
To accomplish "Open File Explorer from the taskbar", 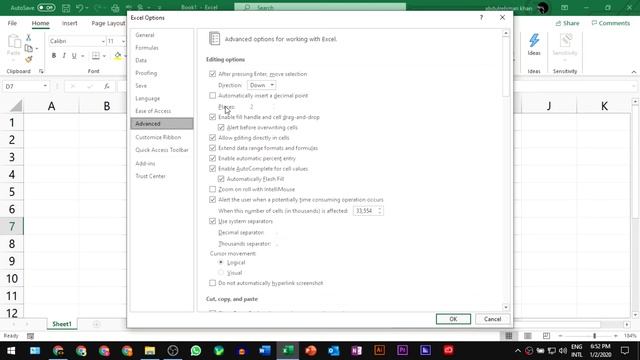I will click(150, 350).
